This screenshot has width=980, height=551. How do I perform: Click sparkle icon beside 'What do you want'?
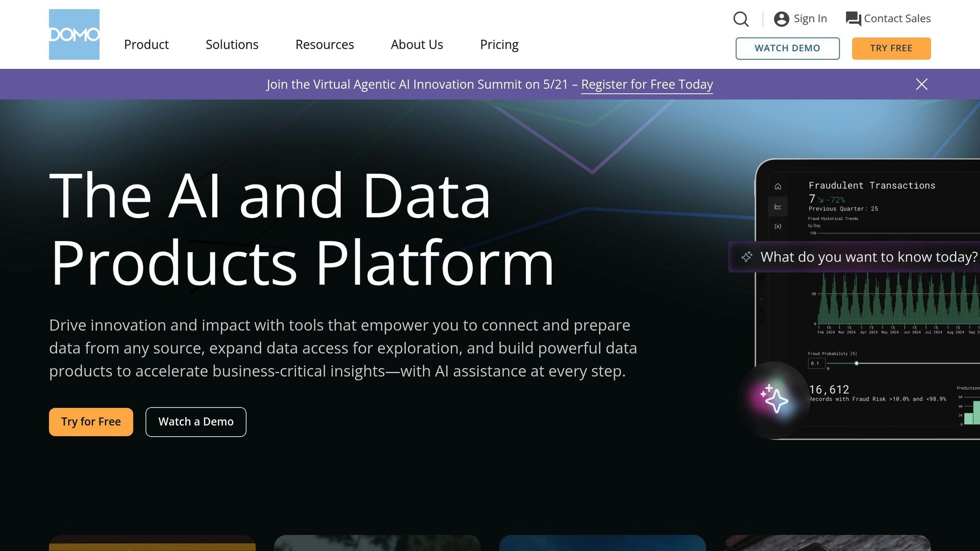pyautogui.click(x=746, y=257)
